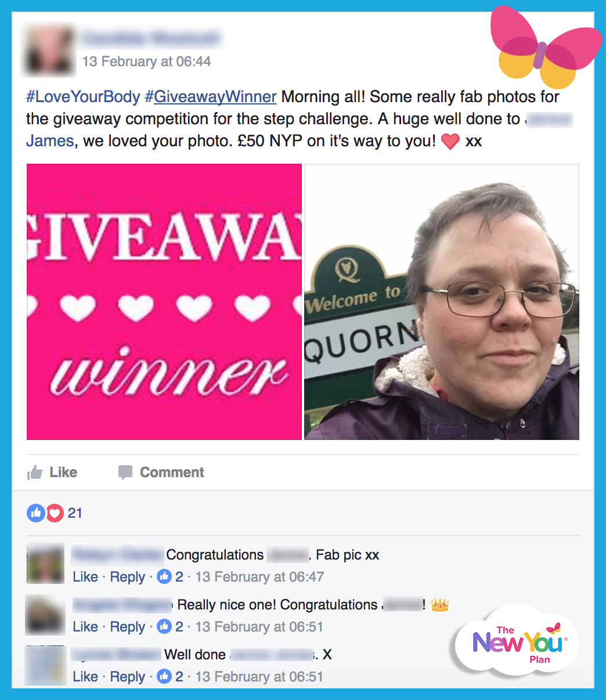606x700 pixels.
Task: Open the #LoveYourBody hashtag
Action: pyautogui.click(x=83, y=96)
